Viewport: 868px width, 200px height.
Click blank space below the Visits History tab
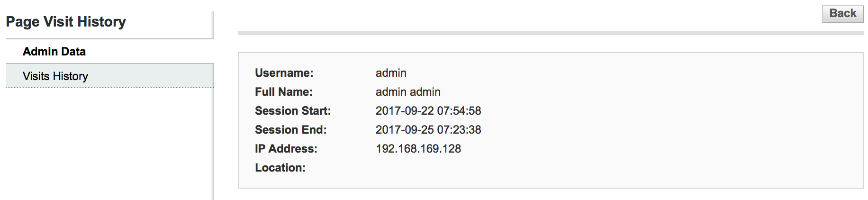tap(109, 142)
